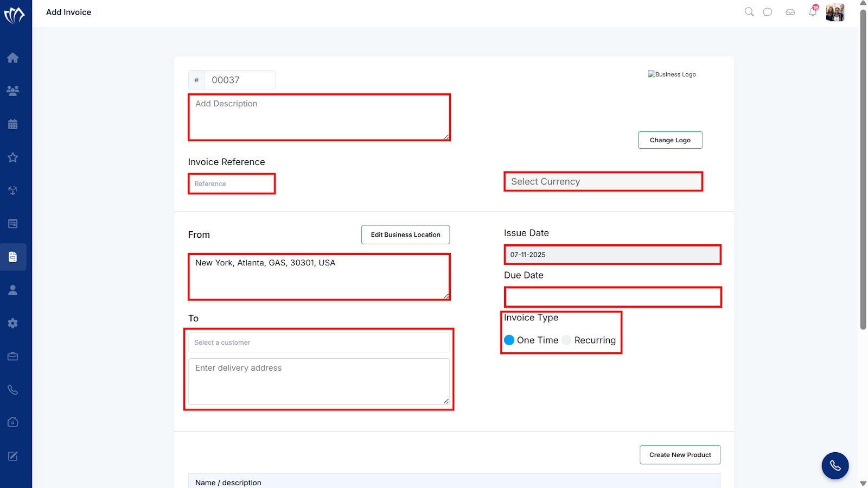Open the list board sidebar icon

click(x=13, y=224)
